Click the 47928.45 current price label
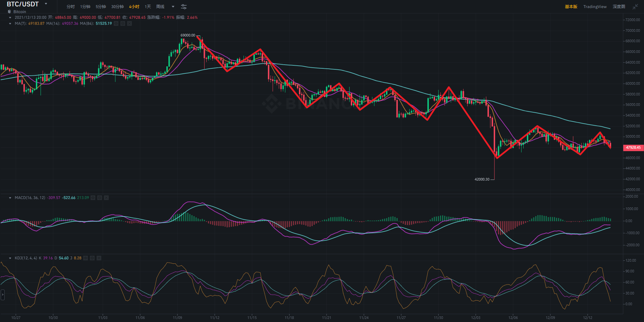644x322 pixels. coord(633,147)
